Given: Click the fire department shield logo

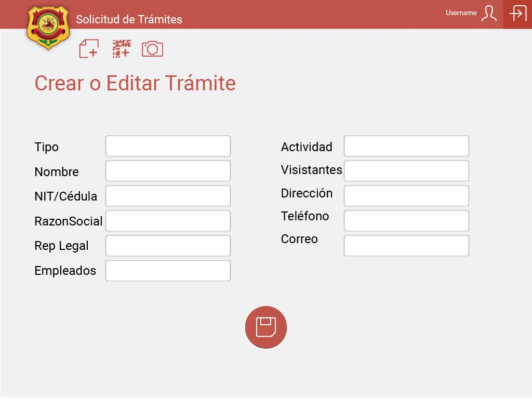Looking at the screenshot, I should [x=48, y=28].
